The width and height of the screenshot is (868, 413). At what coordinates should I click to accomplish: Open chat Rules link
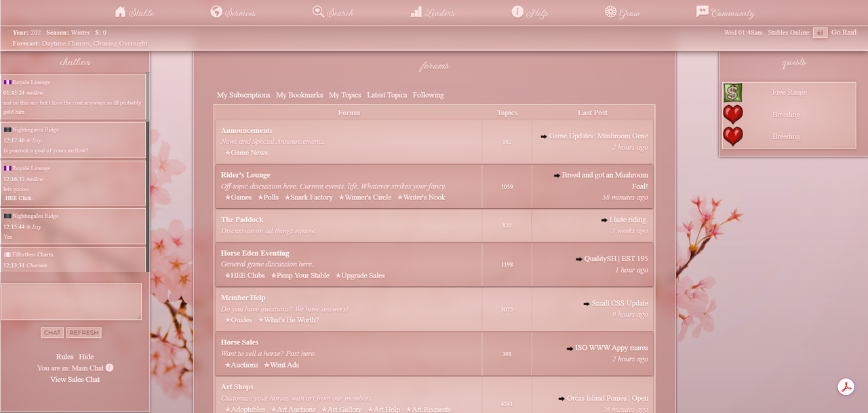pos(65,357)
